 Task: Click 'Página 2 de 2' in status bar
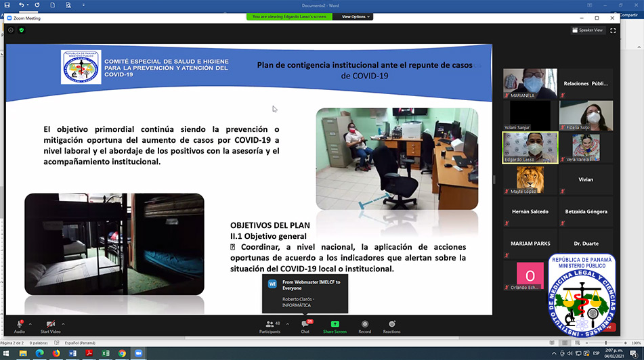click(x=12, y=343)
